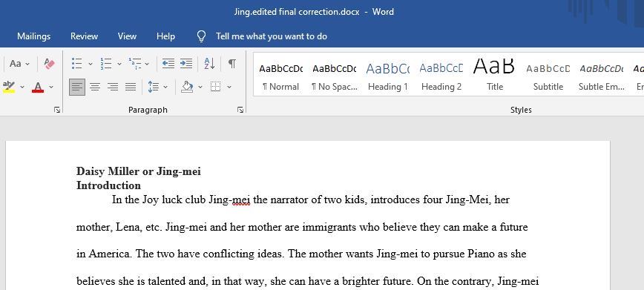The height and width of the screenshot is (290, 644).
Task: Expand the numbering library dropdown arrow
Action: tap(119, 64)
